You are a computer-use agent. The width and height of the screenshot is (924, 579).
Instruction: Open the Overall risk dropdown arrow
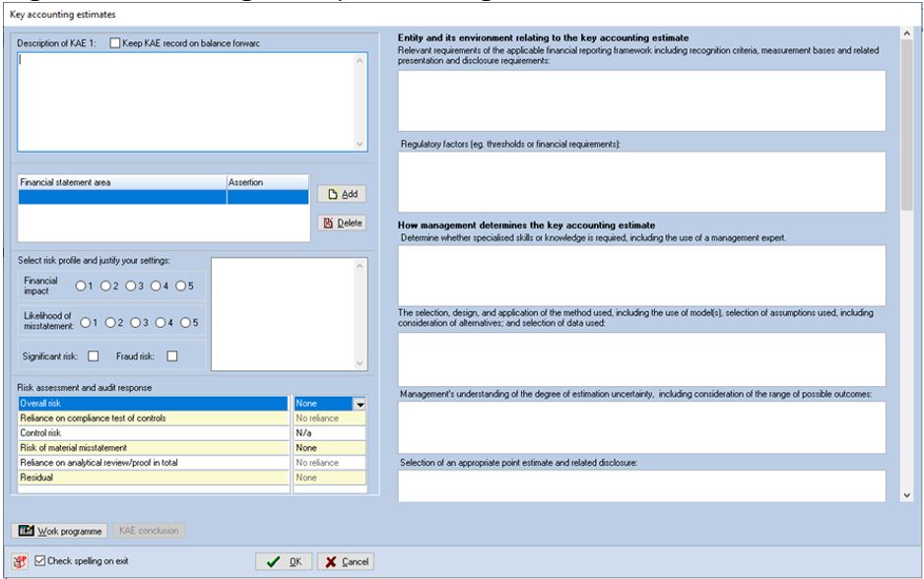(x=360, y=404)
